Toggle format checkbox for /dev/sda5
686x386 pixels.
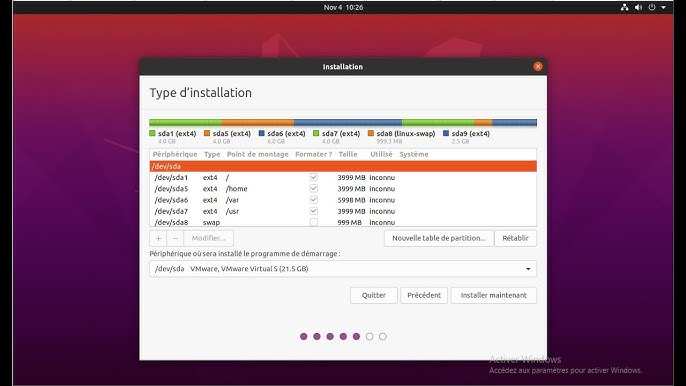[314, 189]
